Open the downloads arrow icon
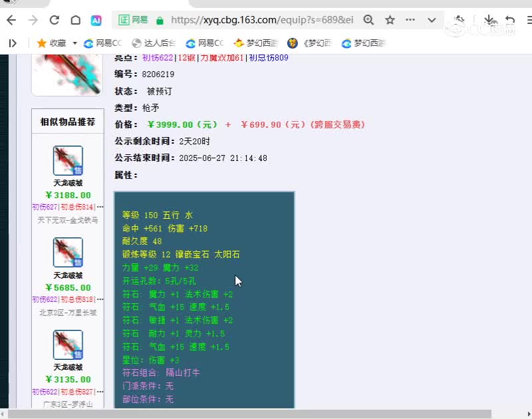The width and height of the screenshot is (532, 419). coord(489,20)
